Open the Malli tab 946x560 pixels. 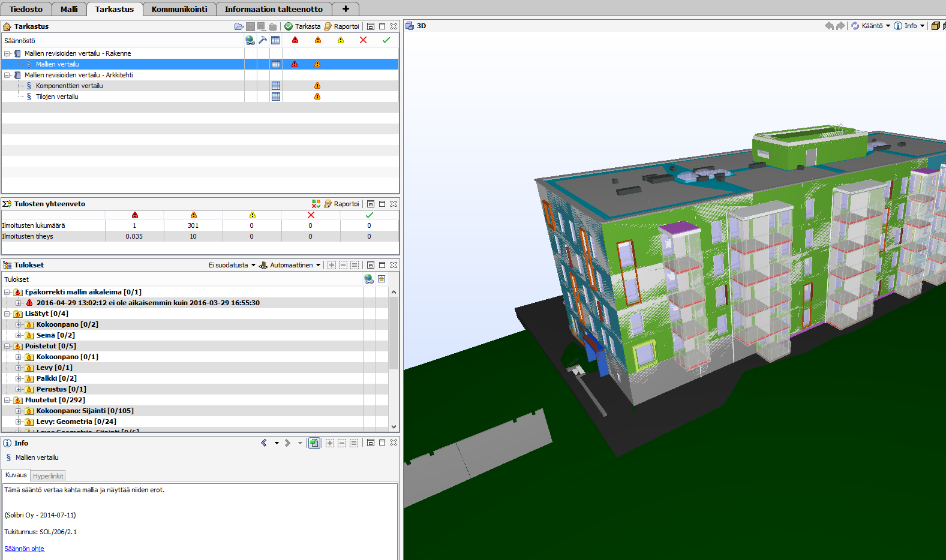click(x=69, y=9)
